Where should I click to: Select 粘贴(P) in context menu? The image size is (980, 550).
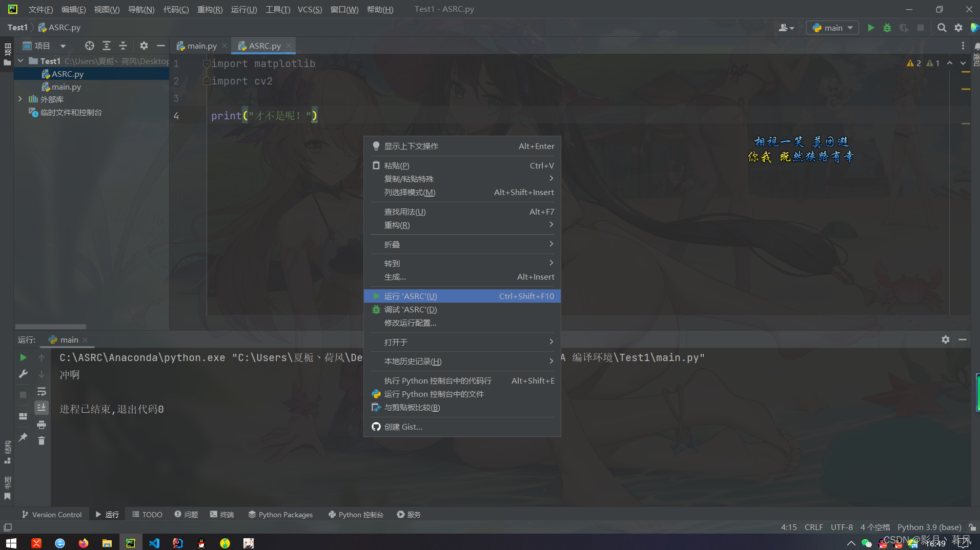tap(462, 165)
